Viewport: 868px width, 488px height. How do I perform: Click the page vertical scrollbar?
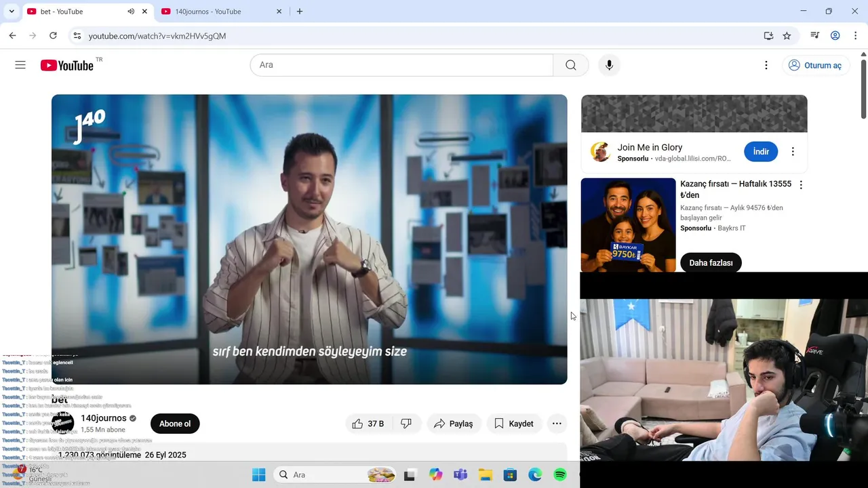pos(863,88)
